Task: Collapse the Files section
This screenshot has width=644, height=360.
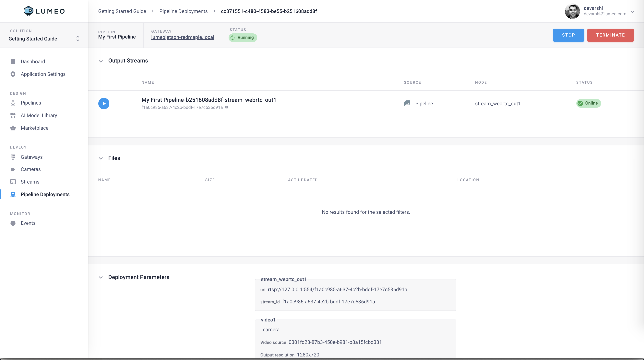Action: click(101, 158)
